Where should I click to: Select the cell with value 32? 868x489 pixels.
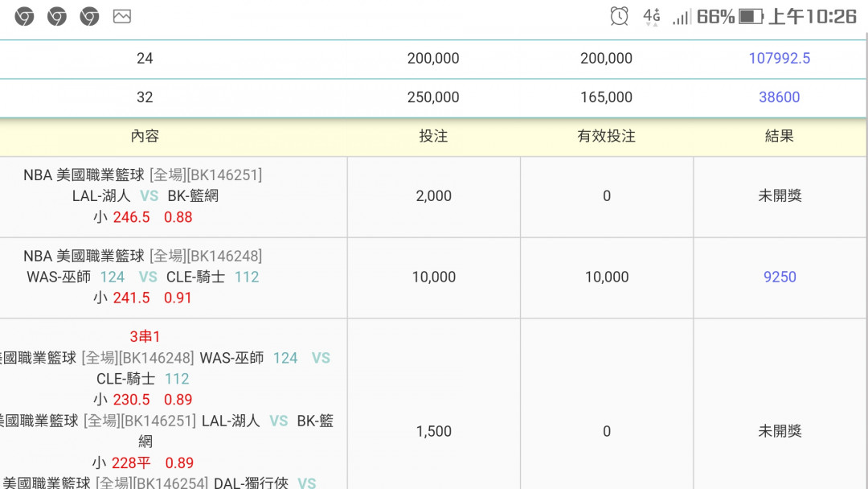pos(145,97)
